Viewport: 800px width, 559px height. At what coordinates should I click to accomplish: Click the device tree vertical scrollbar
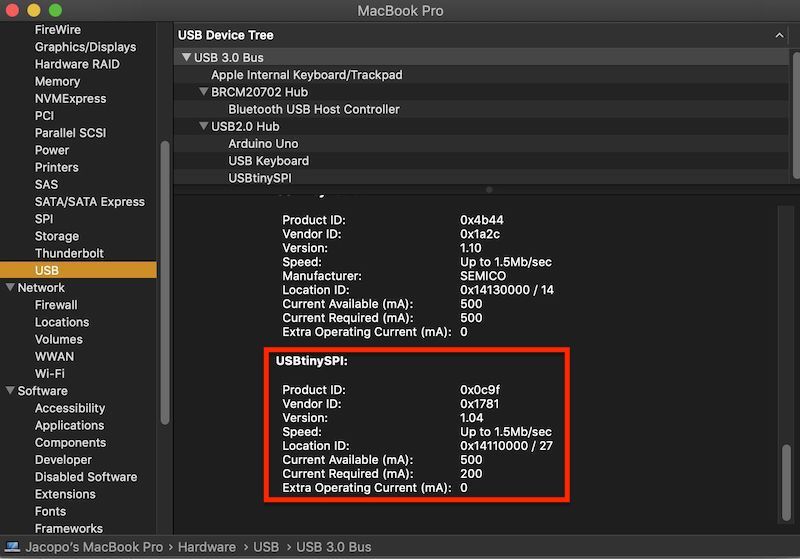[795, 115]
